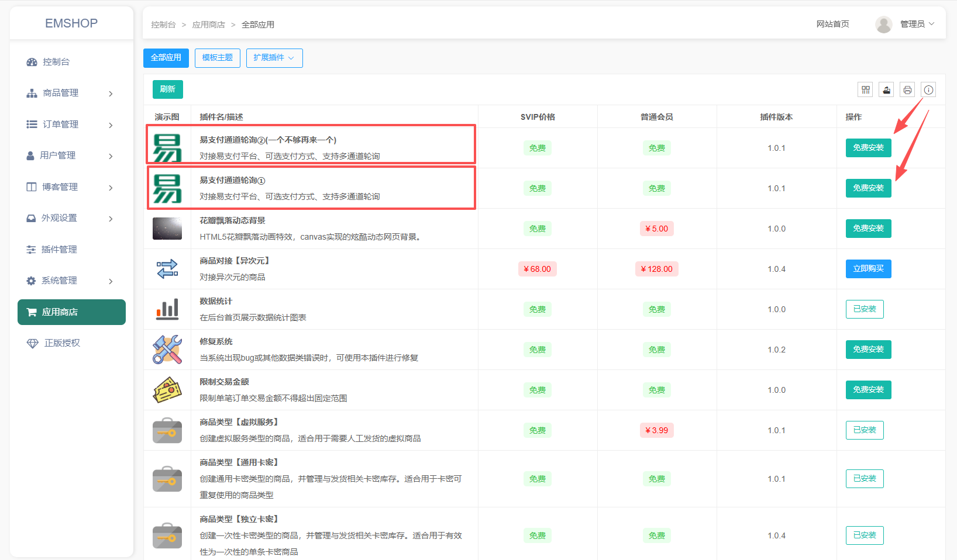Screen dimensions: 957x560
Task: Expand the 商品管理 sidebar menu
Action: click(70, 93)
